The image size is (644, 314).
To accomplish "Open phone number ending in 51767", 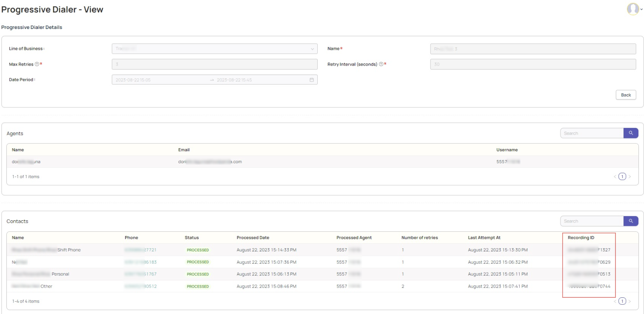I will (141, 274).
